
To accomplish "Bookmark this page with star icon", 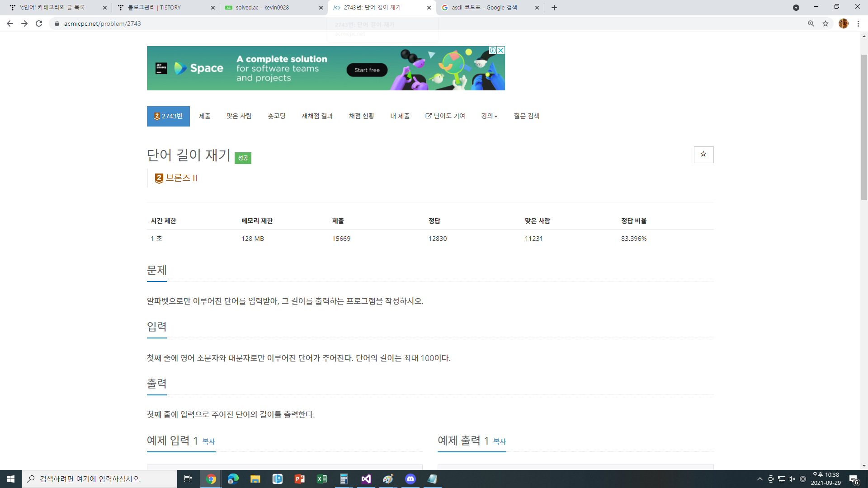I will pyautogui.click(x=826, y=23).
